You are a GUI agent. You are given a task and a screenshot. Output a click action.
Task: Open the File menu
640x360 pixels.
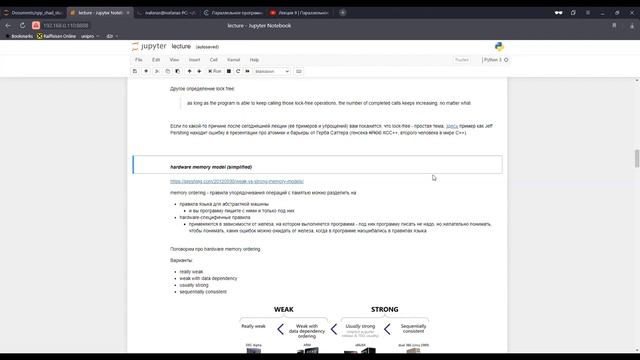(139, 60)
